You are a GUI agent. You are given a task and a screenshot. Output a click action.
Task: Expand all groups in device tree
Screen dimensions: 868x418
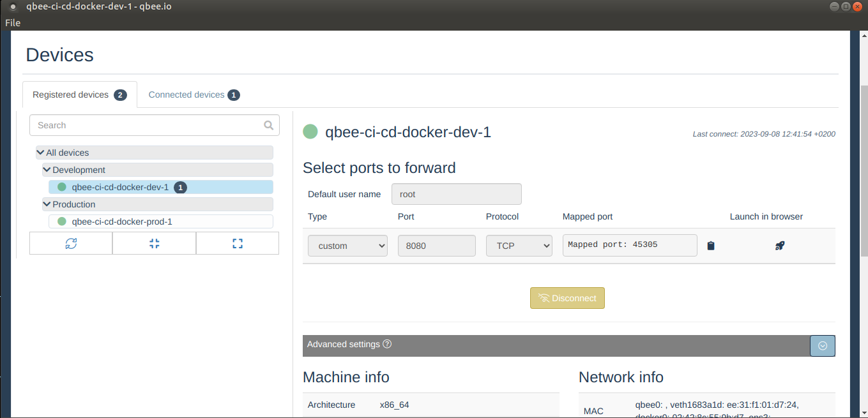pos(237,243)
